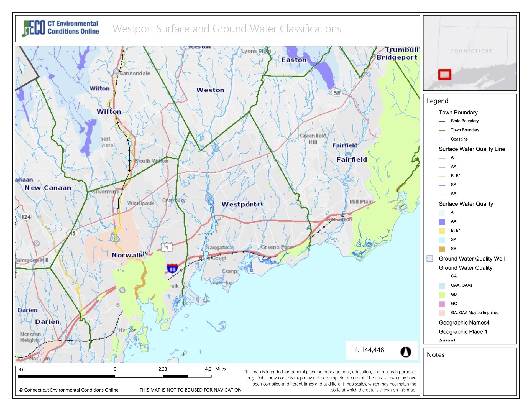Click the Geographic Names4 legend entry
532x411 pixels.
464,323
